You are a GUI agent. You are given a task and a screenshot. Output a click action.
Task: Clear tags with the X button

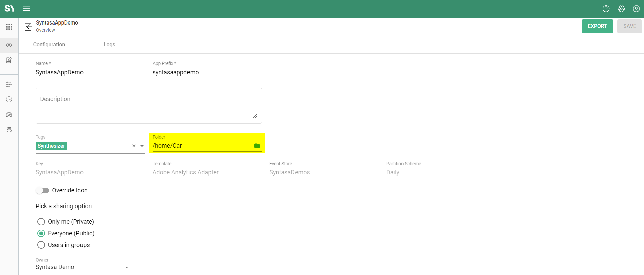(134, 146)
